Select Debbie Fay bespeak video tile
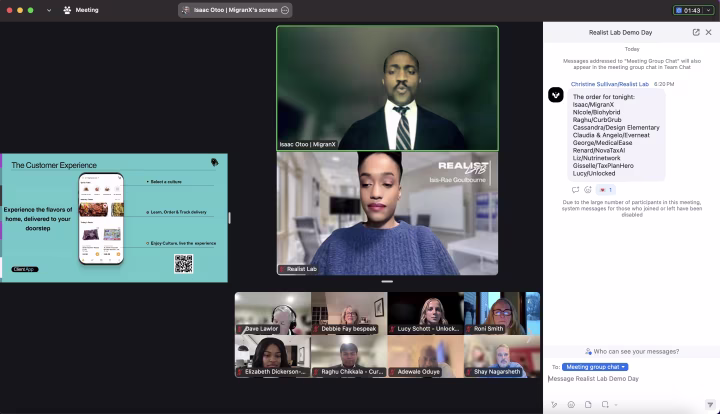Viewport: 720px width, 414px height. tap(349, 313)
